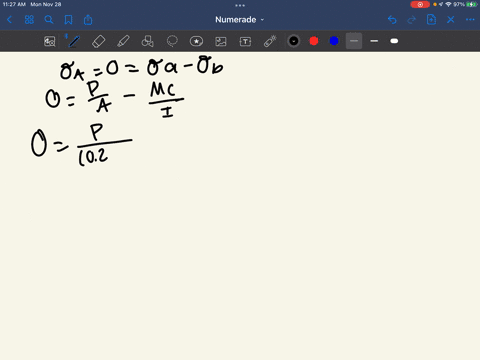Viewport: 480px width, 360px height.
Task: Select the zoom window tool
Action: coord(50,41)
